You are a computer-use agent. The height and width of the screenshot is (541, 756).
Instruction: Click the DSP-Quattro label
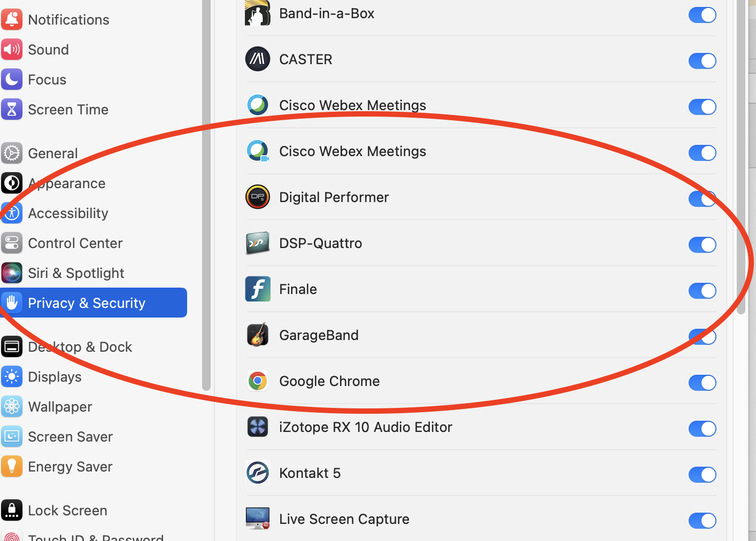(321, 243)
